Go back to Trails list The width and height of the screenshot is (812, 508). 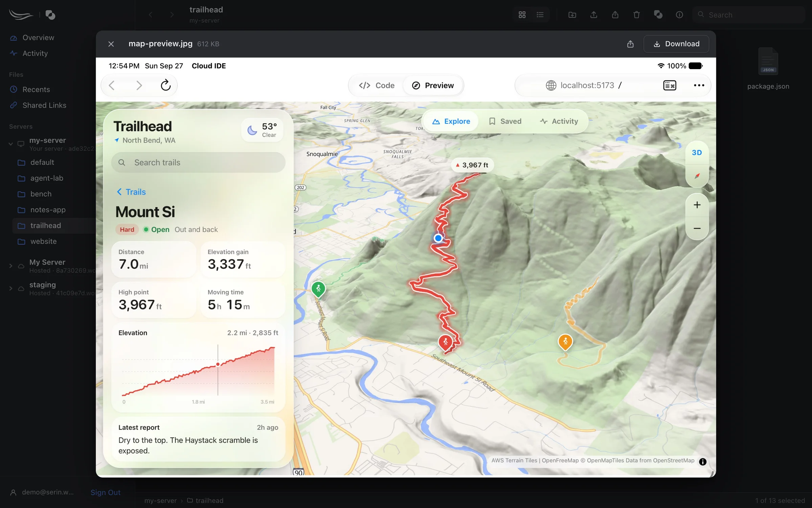pos(131,192)
